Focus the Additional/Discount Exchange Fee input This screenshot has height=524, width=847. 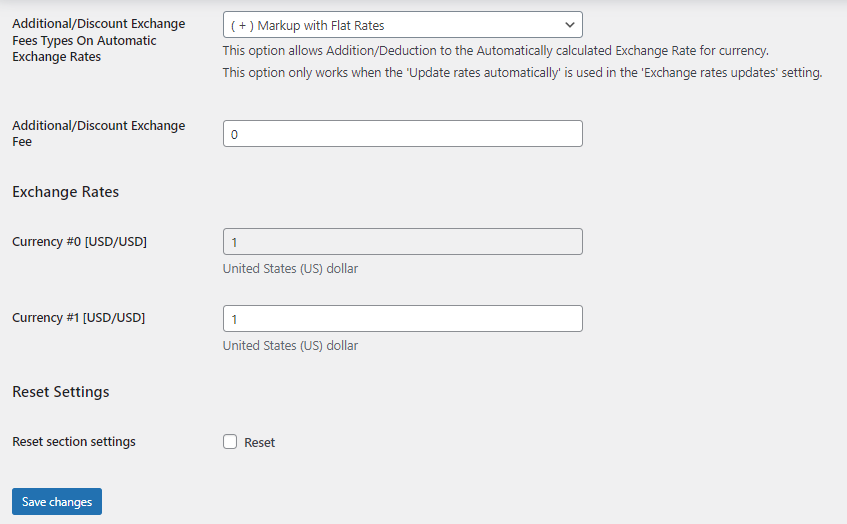tap(402, 134)
